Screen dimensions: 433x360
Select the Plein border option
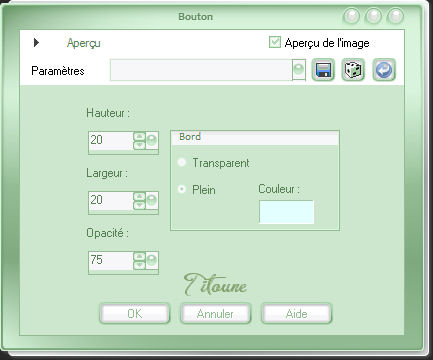coord(182,189)
